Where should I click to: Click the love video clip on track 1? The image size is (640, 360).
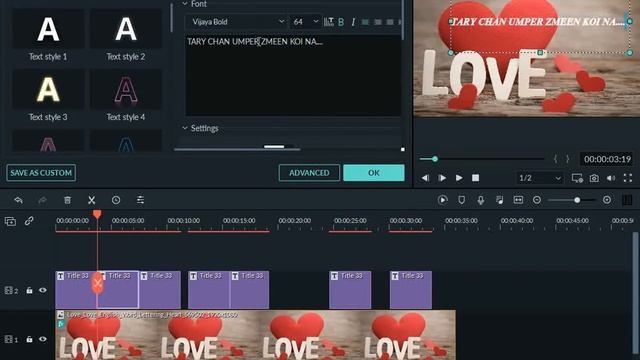[256, 335]
